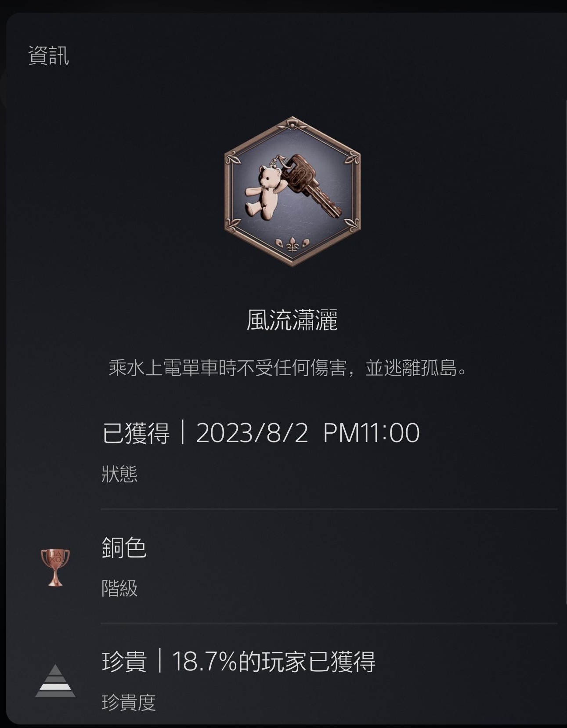Click the 18.7%的玩家已獲得 text
Screen dimensions: 567x728
click(274, 661)
